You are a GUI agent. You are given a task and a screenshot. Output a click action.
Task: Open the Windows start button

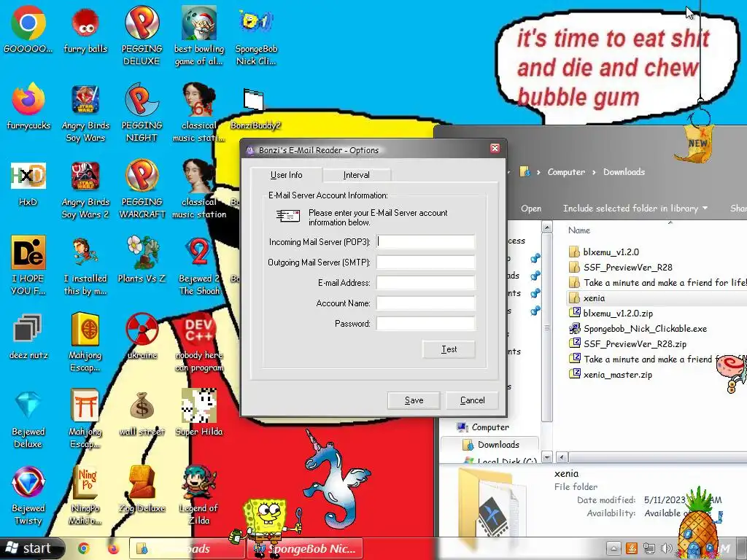point(31,548)
